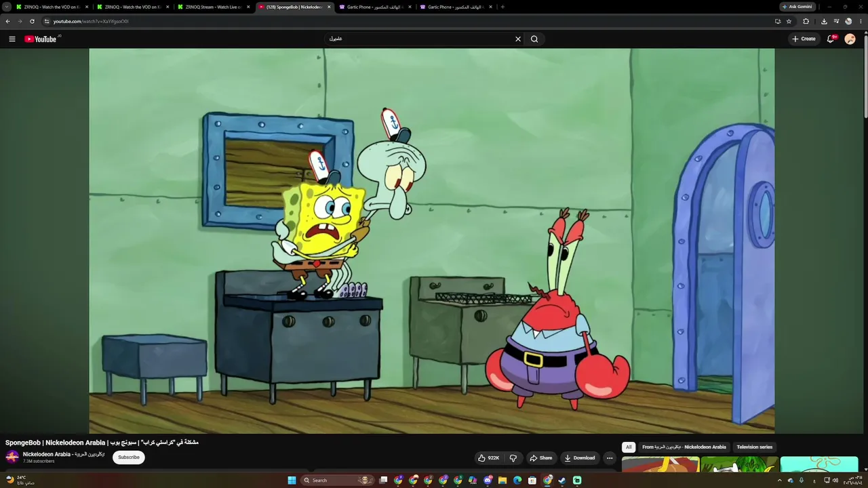Share the SpongeBob video
Image resolution: width=868 pixels, height=488 pixels.
click(540, 458)
